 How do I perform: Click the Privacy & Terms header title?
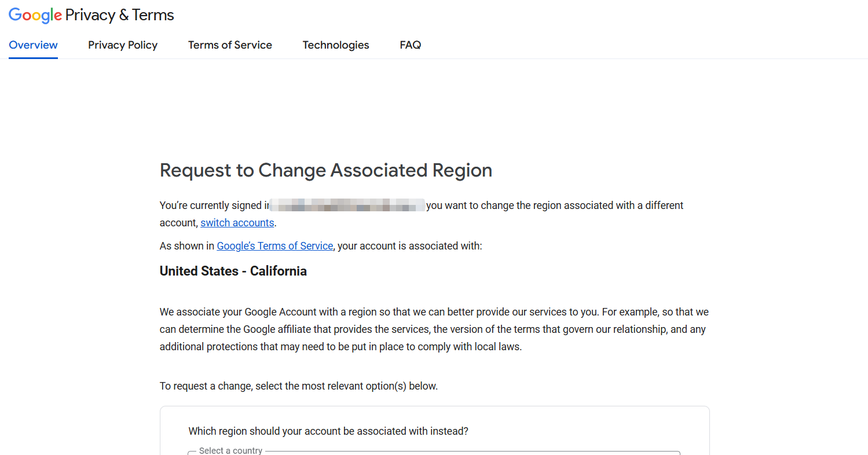coord(119,16)
